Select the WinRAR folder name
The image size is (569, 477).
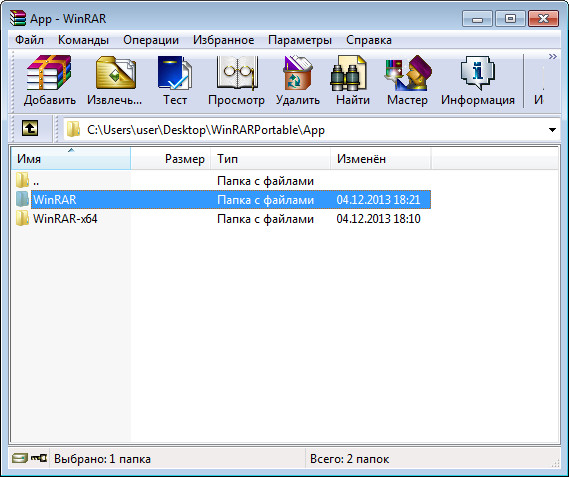pos(55,200)
